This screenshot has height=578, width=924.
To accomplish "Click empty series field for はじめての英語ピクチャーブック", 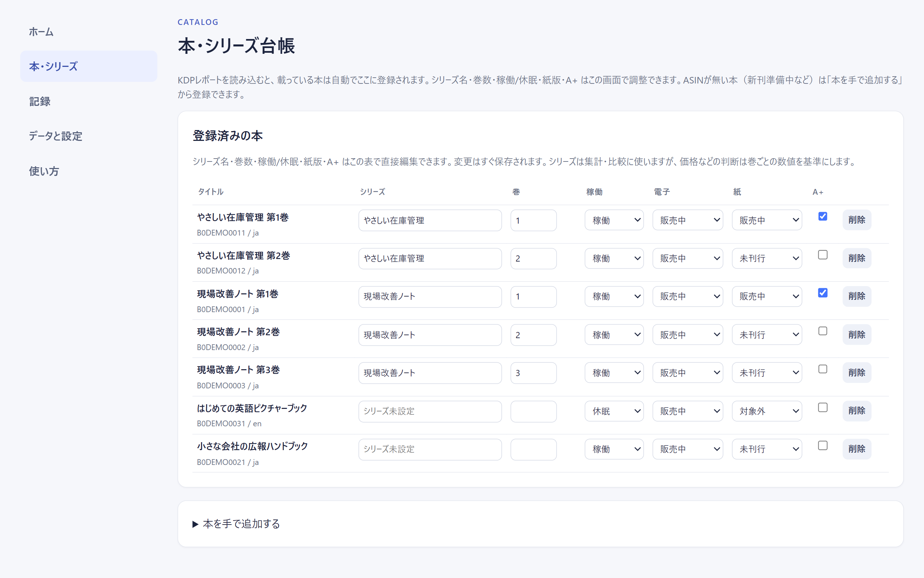I will 430,411.
